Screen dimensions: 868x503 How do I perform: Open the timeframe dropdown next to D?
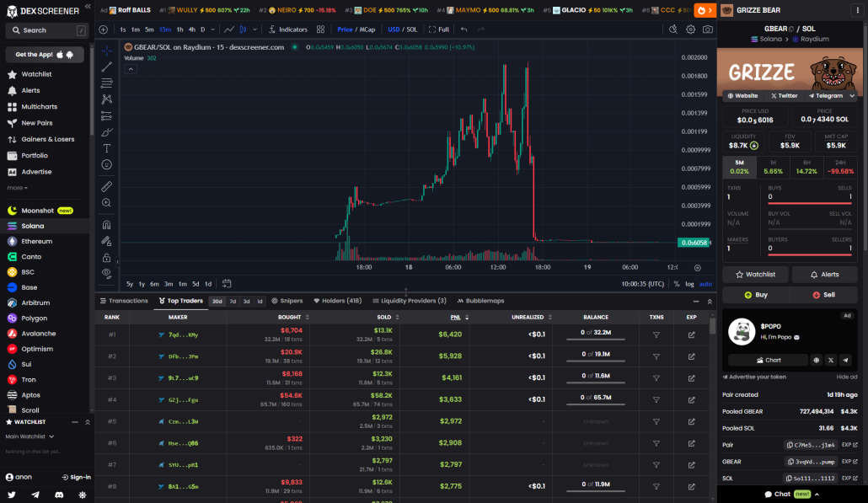pyautogui.click(x=212, y=29)
